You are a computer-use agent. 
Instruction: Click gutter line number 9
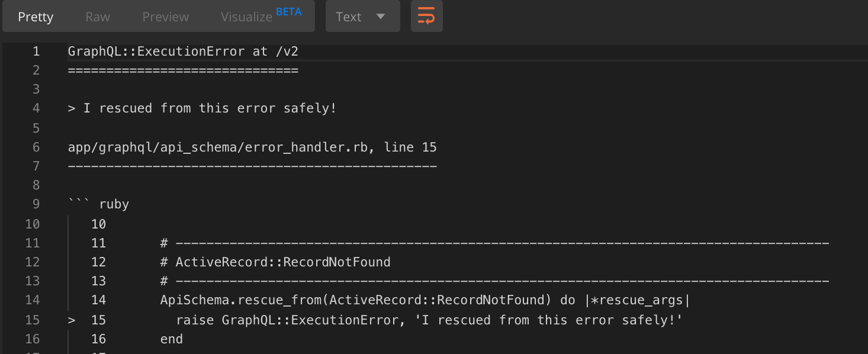36,204
